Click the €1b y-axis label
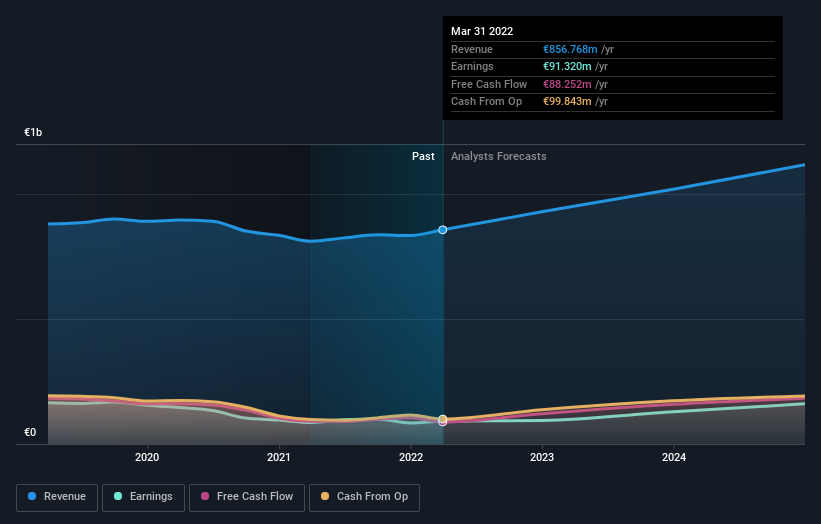The height and width of the screenshot is (524, 821). [33, 132]
